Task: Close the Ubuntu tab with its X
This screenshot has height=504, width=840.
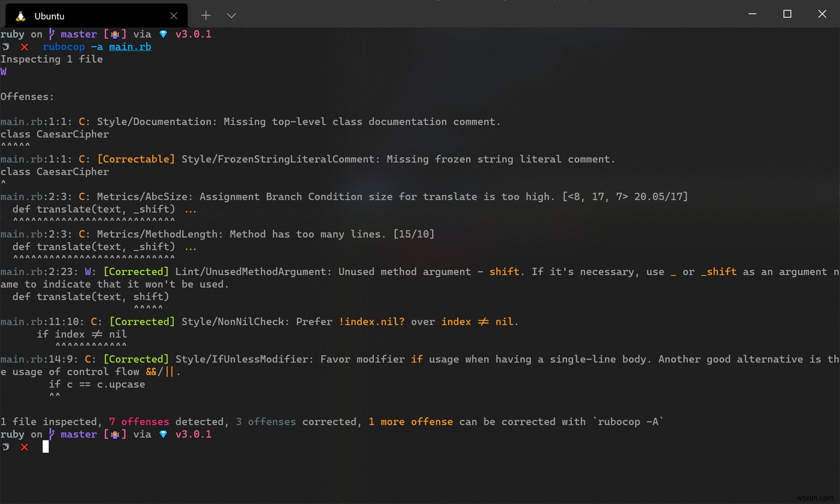Action: tap(174, 15)
